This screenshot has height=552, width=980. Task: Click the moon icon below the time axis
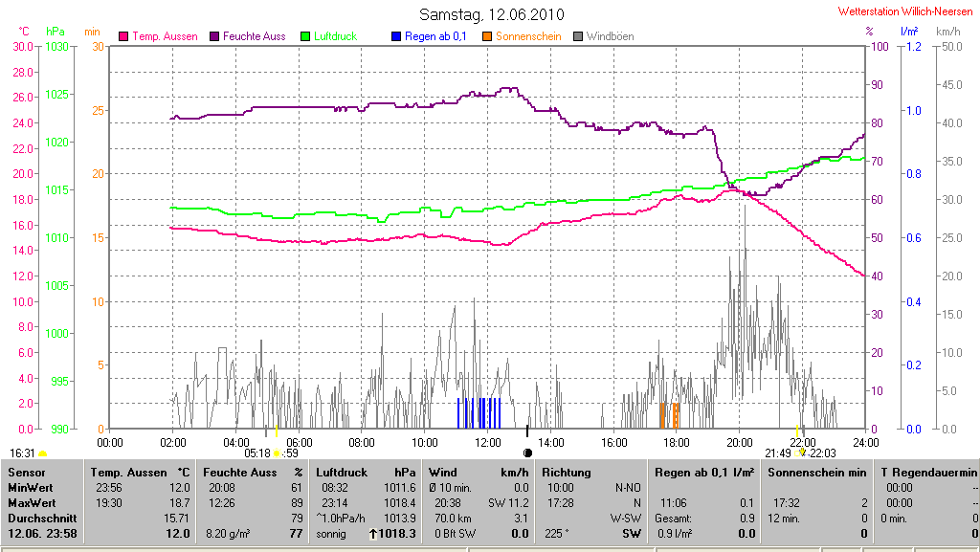(527, 453)
